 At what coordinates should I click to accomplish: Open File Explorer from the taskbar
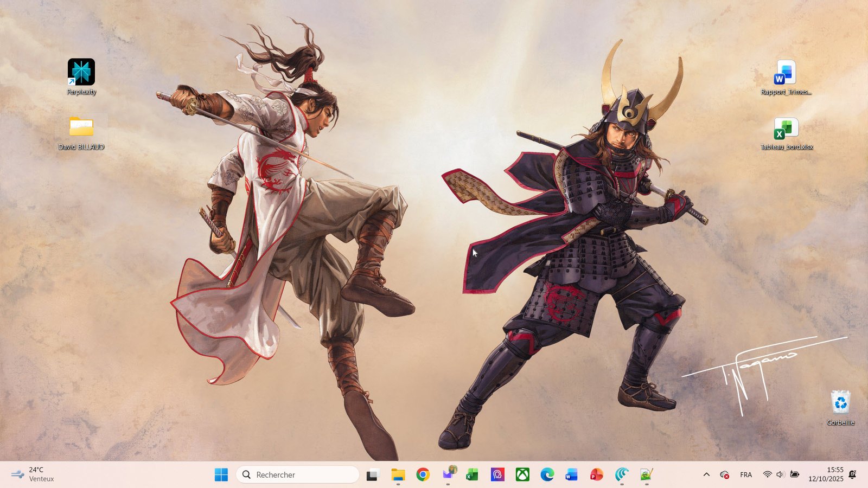click(x=398, y=475)
